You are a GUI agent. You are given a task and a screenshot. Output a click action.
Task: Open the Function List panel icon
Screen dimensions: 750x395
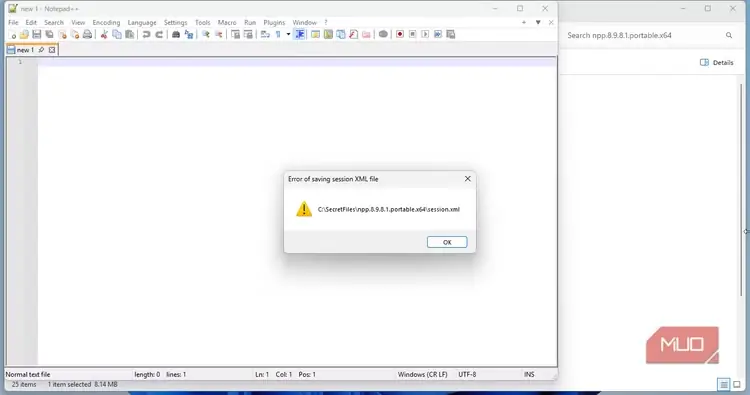point(353,34)
